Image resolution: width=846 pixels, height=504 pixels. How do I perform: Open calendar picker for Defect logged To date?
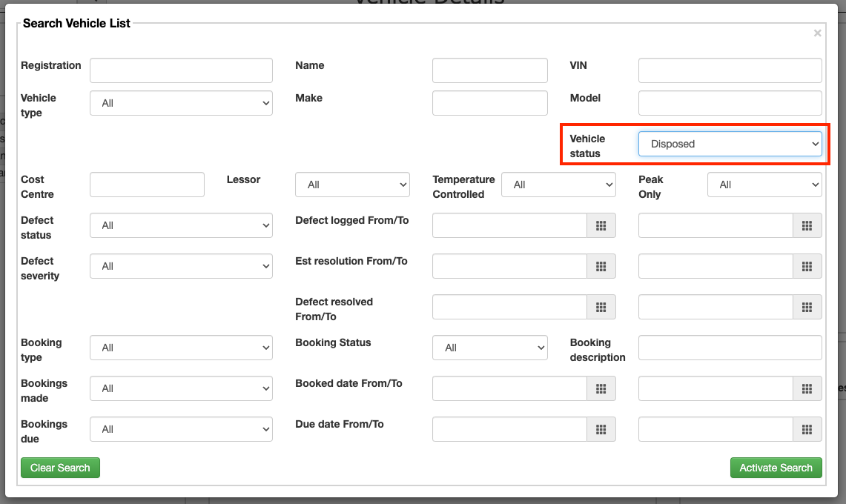(807, 225)
